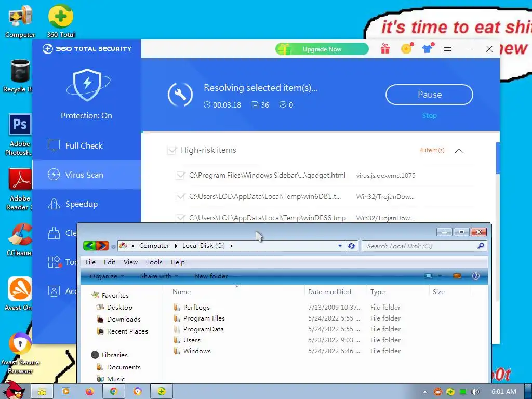Image resolution: width=532 pixels, height=399 pixels.
Task: Open Firefox from the taskbar
Action: (89, 392)
